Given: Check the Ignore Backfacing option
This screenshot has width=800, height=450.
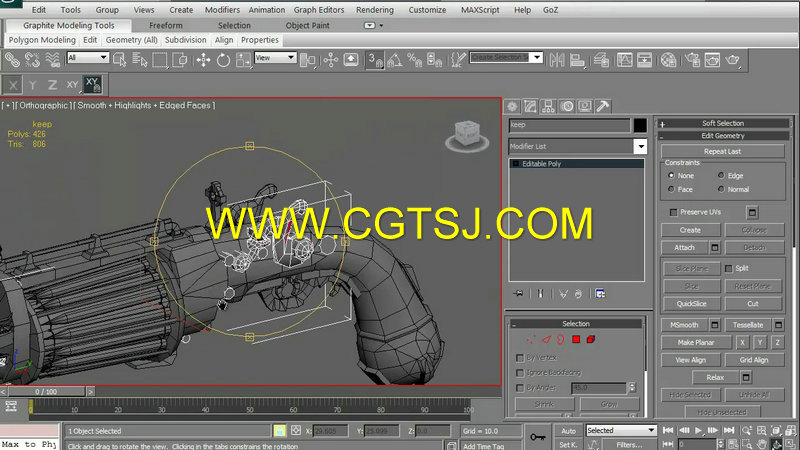Looking at the screenshot, I should 519,372.
